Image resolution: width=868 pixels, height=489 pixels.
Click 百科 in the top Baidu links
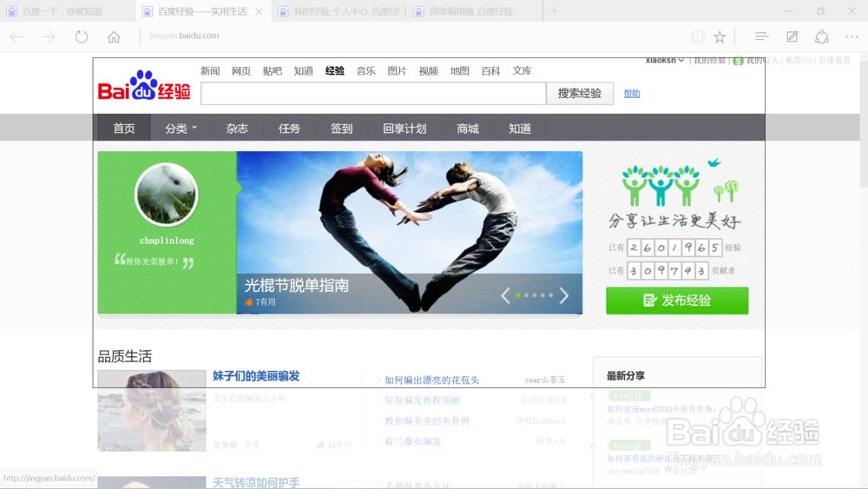490,71
